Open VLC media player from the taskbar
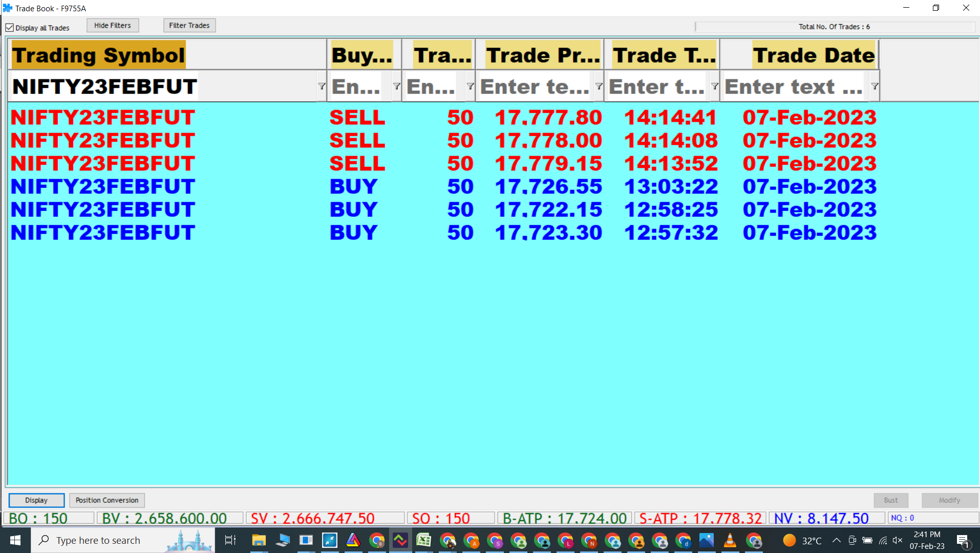Viewport: 980px width, 553px height. point(730,540)
